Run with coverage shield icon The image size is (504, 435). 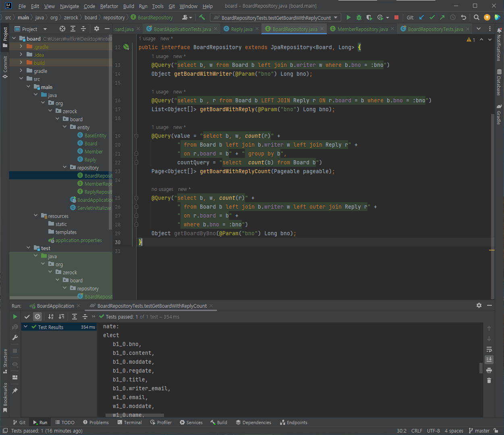(x=369, y=17)
